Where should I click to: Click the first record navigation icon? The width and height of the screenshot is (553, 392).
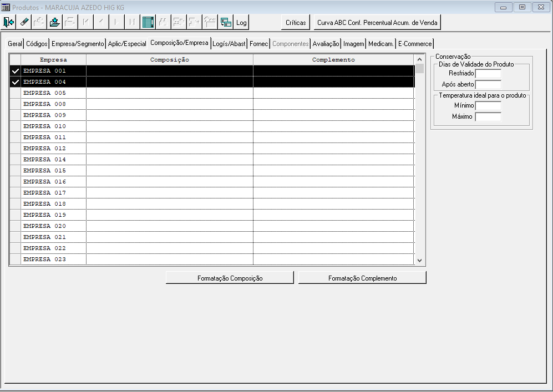pos(86,22)
